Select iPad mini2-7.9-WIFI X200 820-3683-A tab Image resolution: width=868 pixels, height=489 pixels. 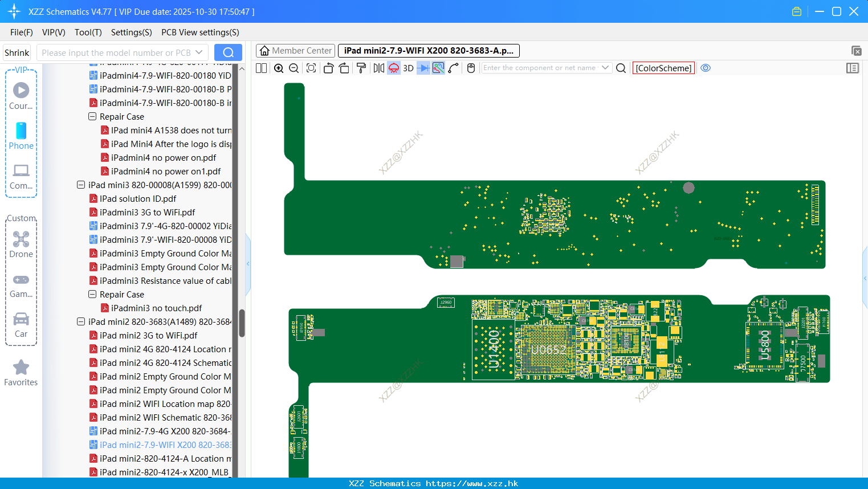click(x=429, y=51)
